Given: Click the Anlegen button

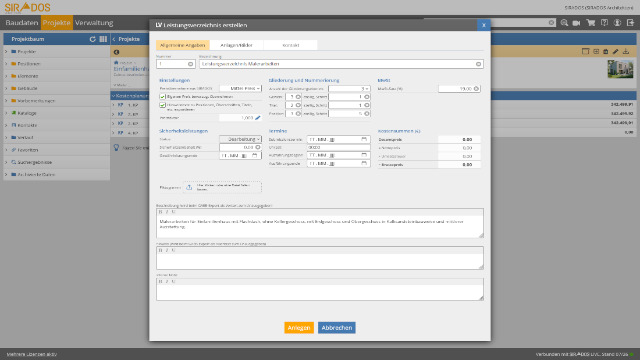Looking at the screenshot, I should (x=299, y=328).
